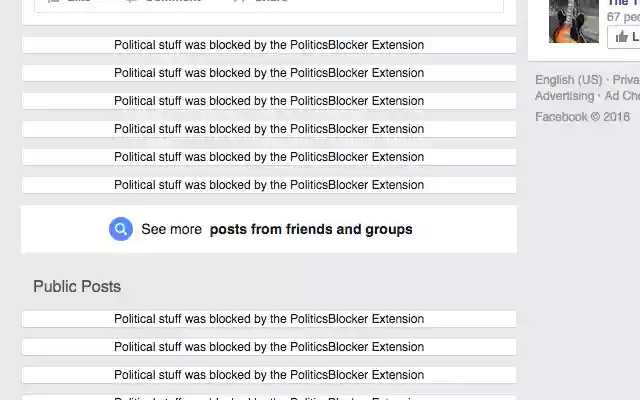Click the topmost blocked political post bar
Image resolution: width=640 pixels, height=400 pixels.
point(269,45)
